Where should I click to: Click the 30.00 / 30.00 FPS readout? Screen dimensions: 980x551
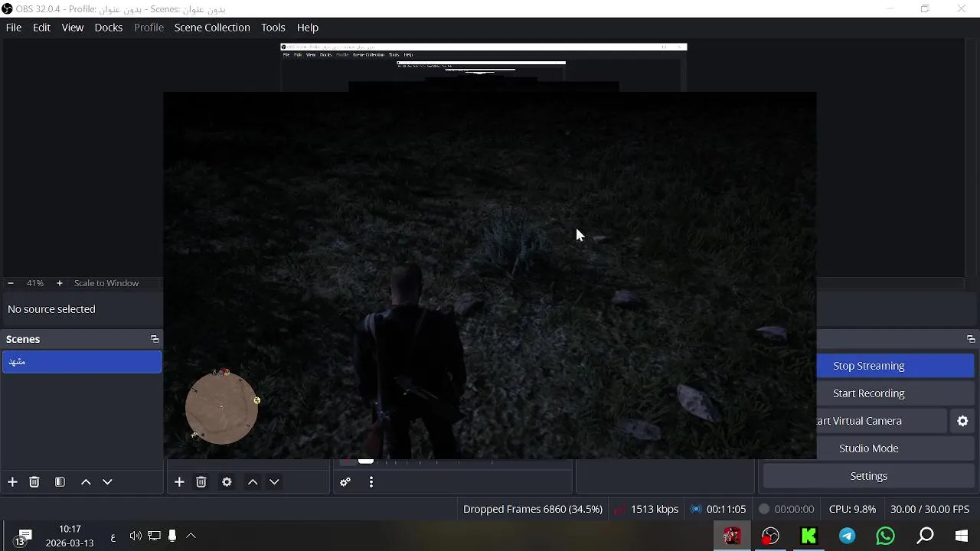pyautogui.click(x=929, y=509)
